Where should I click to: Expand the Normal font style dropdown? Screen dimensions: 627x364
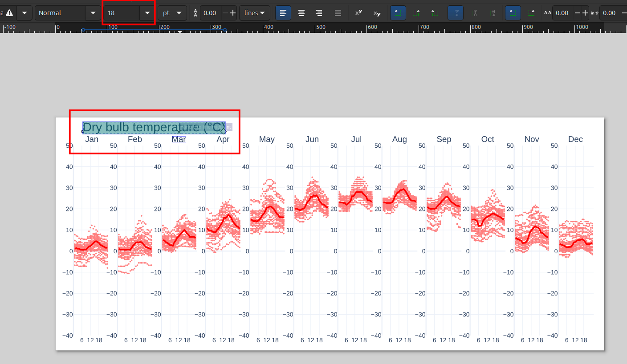(x=93, y=13)
